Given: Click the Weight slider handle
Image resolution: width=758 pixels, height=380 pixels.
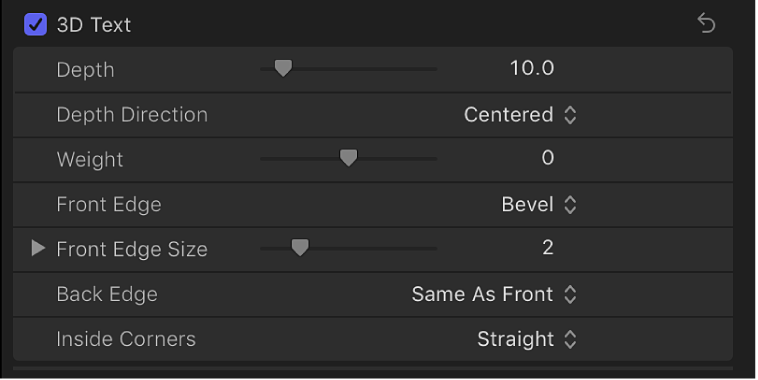Looking at the screenshot, I should pyautogui.click(x=349, y=158).
